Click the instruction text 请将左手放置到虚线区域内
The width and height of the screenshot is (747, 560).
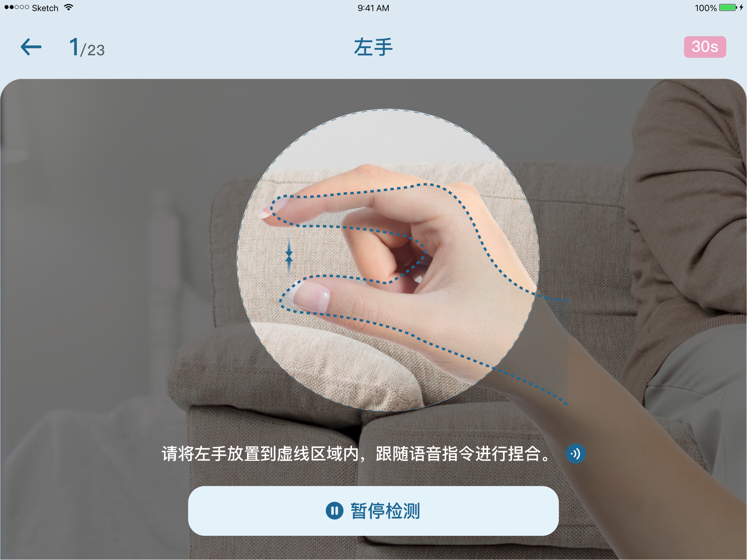260,454
